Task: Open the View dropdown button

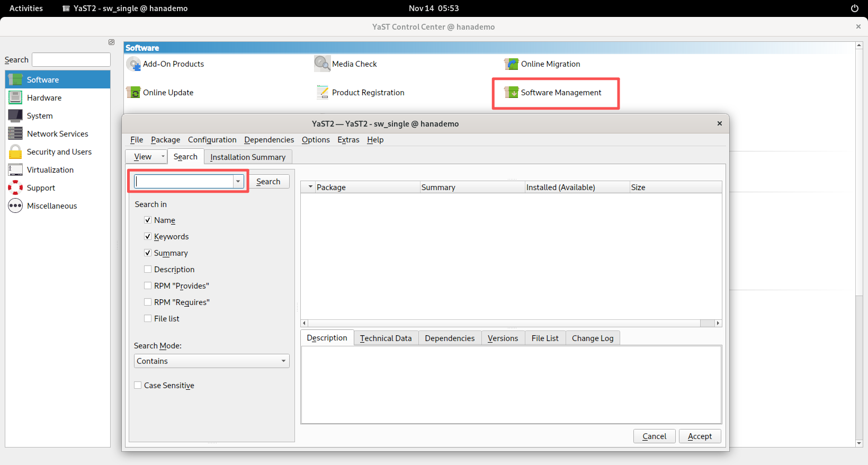Action: [146, 157]
